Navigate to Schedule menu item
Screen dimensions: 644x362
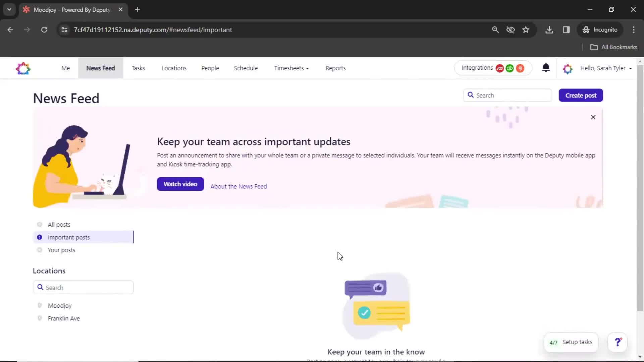pyautogui.click(x=247, y=68)
